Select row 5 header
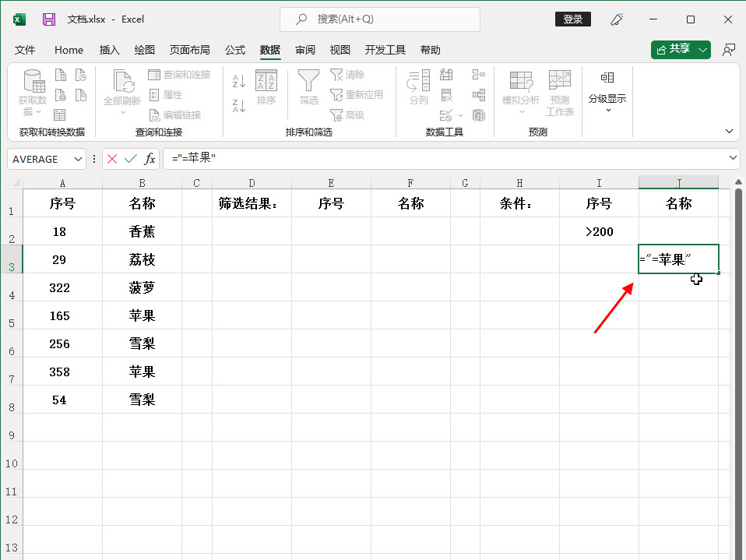The height and width of the screenshot is (560, 746). (12, 315)
